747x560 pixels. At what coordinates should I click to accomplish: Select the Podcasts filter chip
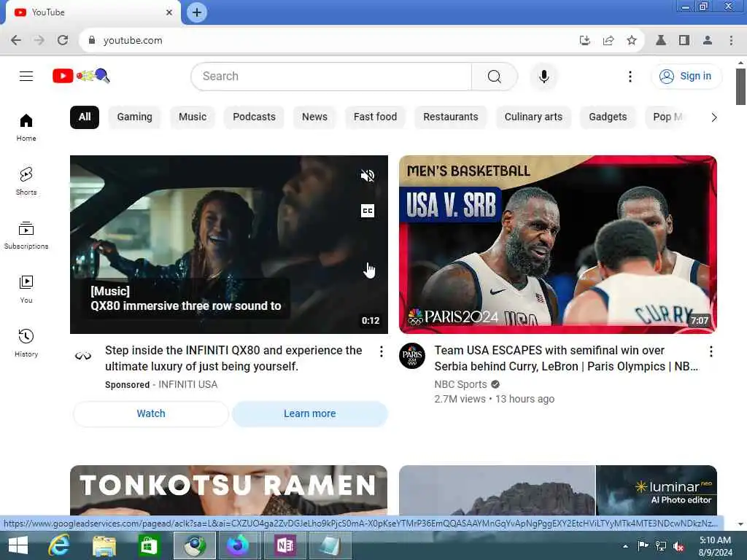[x=254, y=117]
